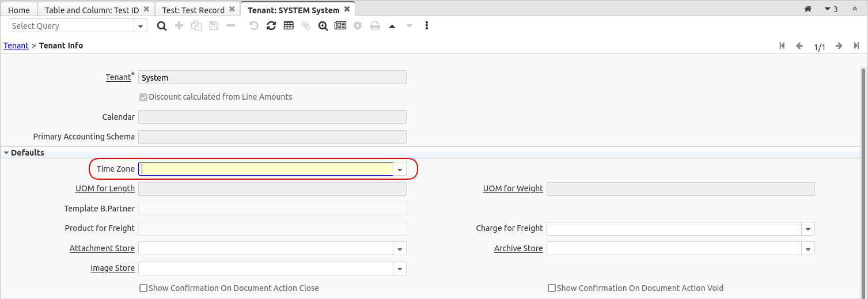Screen dimensions: 868x299
Task: Open Zoom Across with the magnifier-plus icon
Action: coord(323,26)
